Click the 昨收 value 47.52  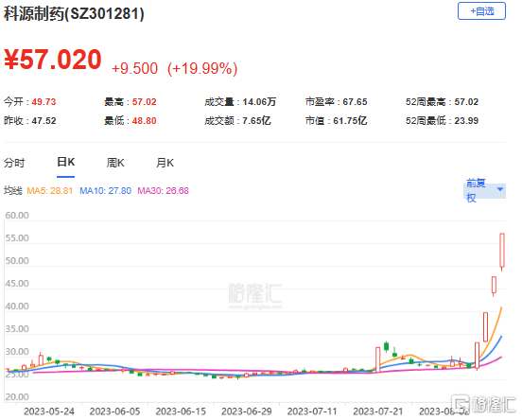pos(43,120)
